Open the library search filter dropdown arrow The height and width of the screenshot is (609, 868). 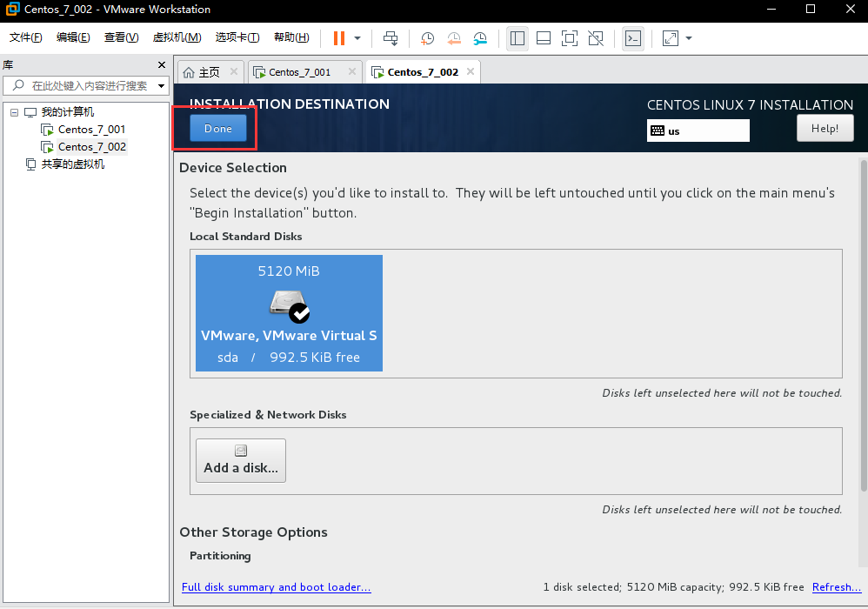click(161, 86)
